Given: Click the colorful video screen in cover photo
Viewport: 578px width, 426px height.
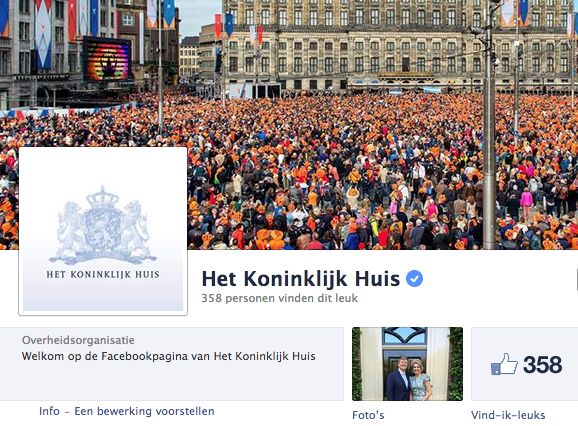Looking at the screenshot, I should [x=107, y=59].
